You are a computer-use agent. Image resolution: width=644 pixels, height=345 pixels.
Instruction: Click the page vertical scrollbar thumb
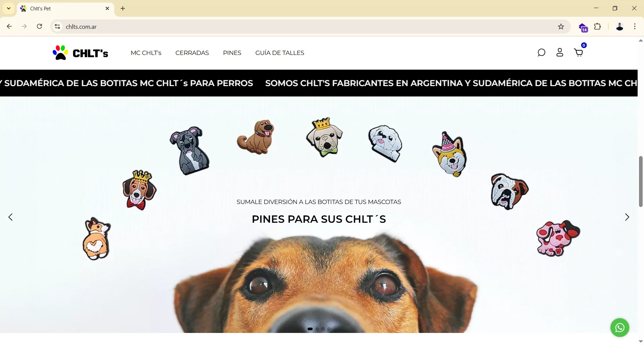point(641,181)
